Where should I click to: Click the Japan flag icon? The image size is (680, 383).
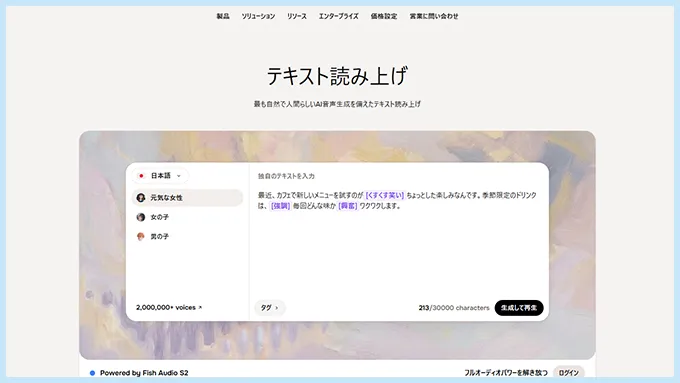[x=141, y=176]
